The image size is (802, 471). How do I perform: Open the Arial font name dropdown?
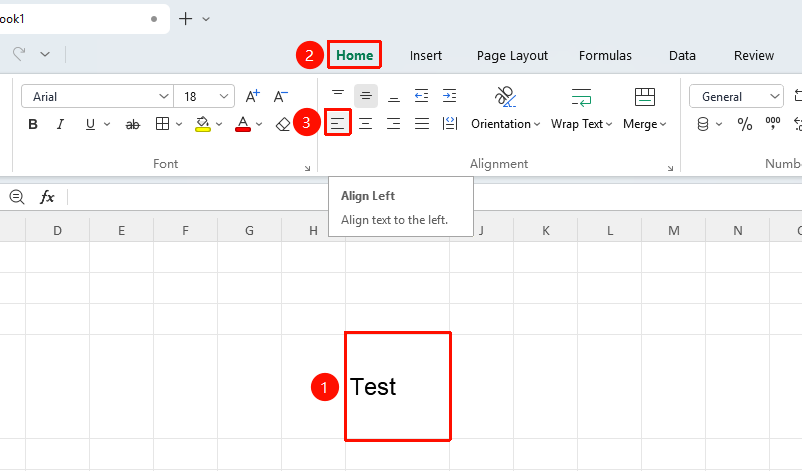[x=164, y=96]
